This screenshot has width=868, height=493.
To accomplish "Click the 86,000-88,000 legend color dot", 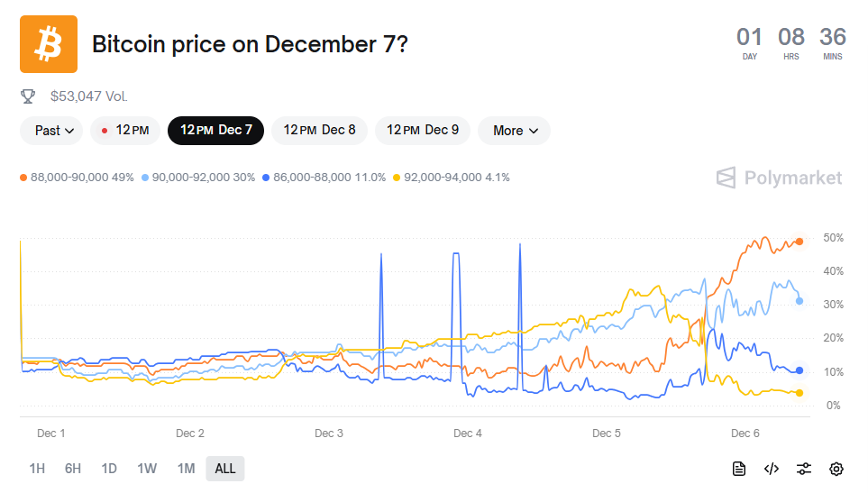I will (x=267, y=178).
